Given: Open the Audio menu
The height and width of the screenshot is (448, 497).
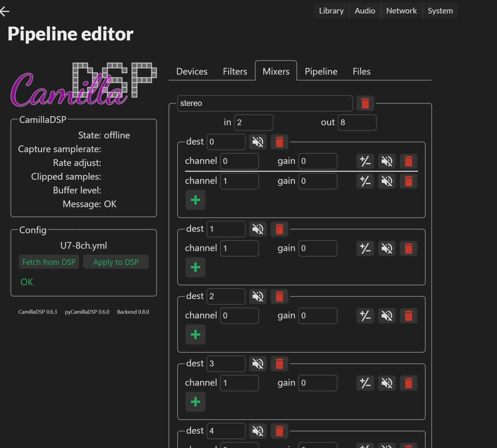Looking at the screenshot, I should tap(365, 11).
